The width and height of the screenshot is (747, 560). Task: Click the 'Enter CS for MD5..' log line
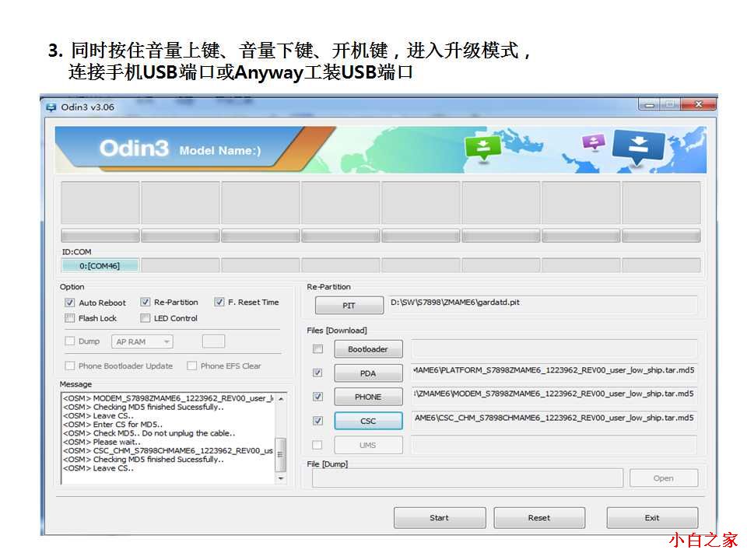tap(113, 425)
